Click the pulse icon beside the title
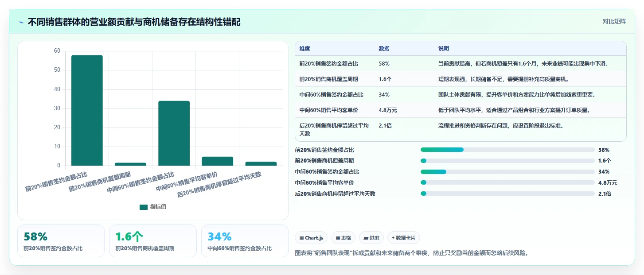 21,22
